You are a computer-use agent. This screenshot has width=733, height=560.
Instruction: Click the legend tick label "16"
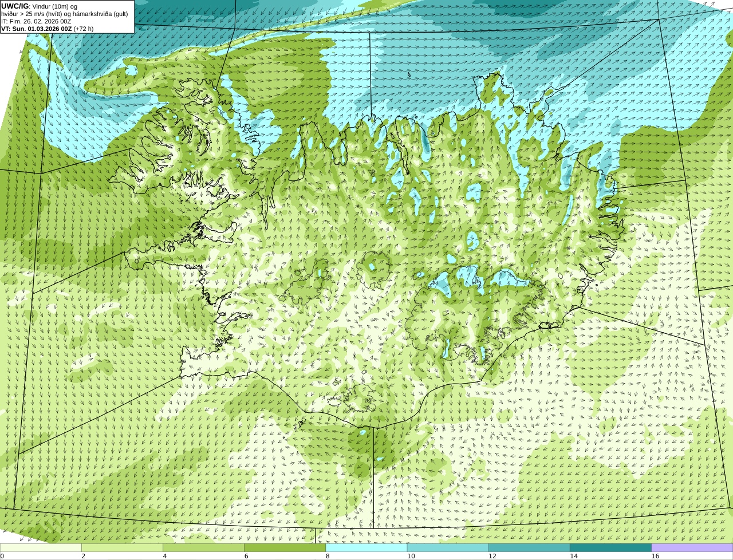tap(655, 556)
